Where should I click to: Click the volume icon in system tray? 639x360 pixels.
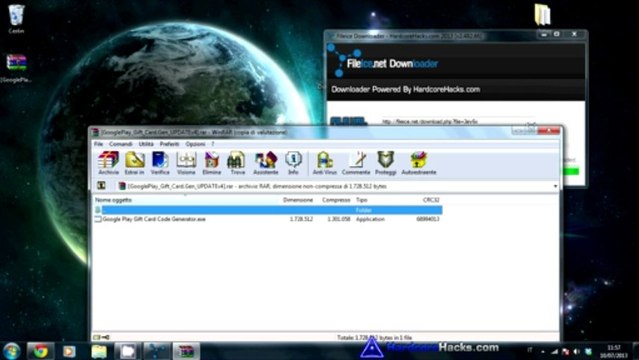pos(576,351)
